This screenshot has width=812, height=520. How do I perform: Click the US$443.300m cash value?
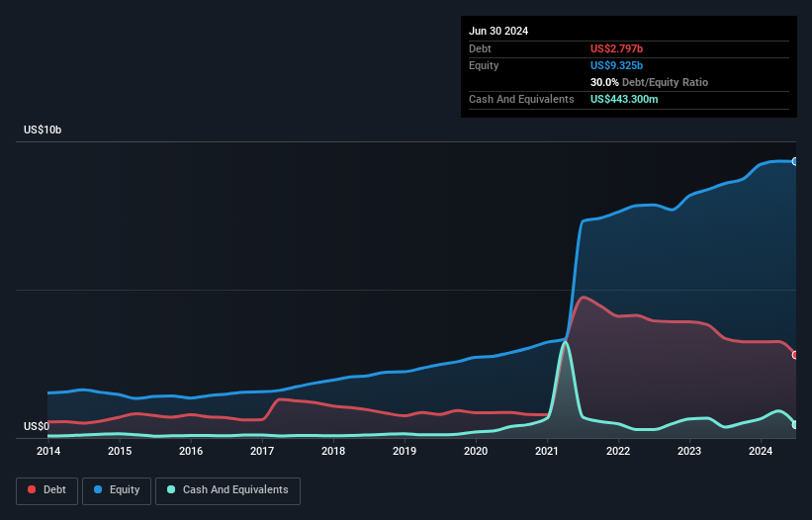tap(624, 99)
